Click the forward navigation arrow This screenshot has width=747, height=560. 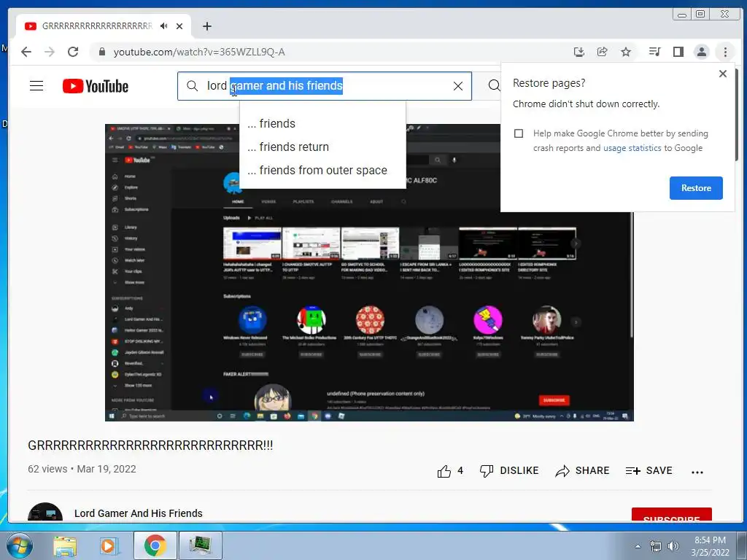50,52
